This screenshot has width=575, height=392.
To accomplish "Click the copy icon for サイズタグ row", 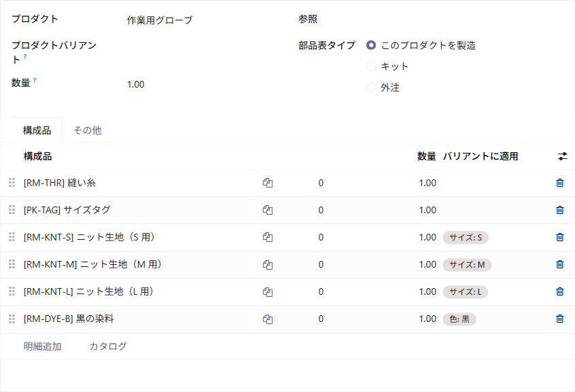I will tap(268, 210).
